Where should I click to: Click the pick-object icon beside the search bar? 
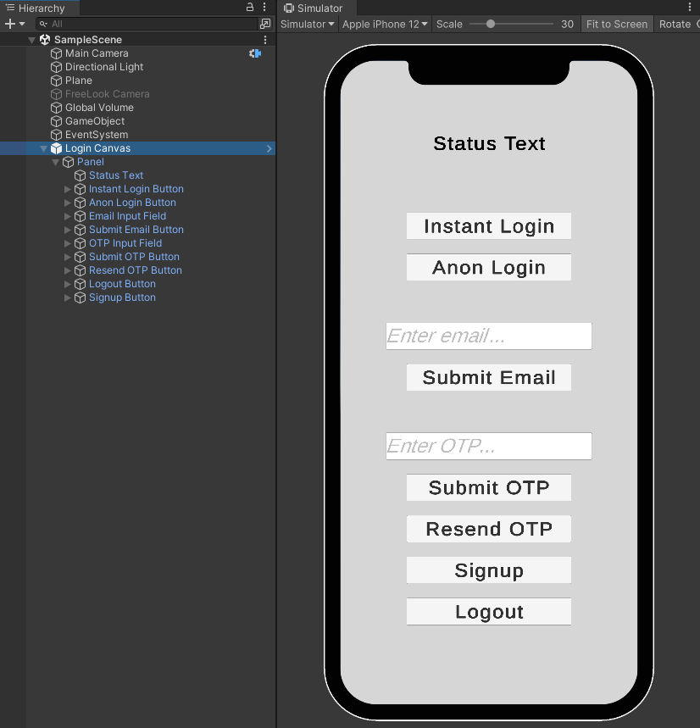click(x=265, y=25)
